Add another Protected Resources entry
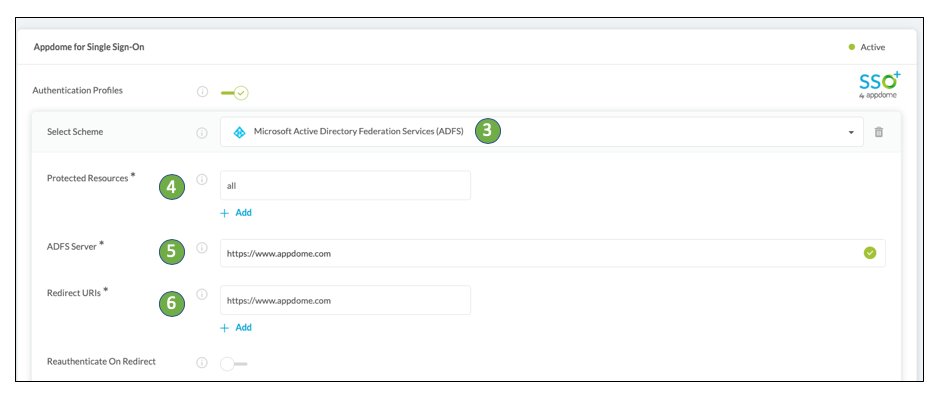This screenshot has height=396, width=940. pos(236,213)
